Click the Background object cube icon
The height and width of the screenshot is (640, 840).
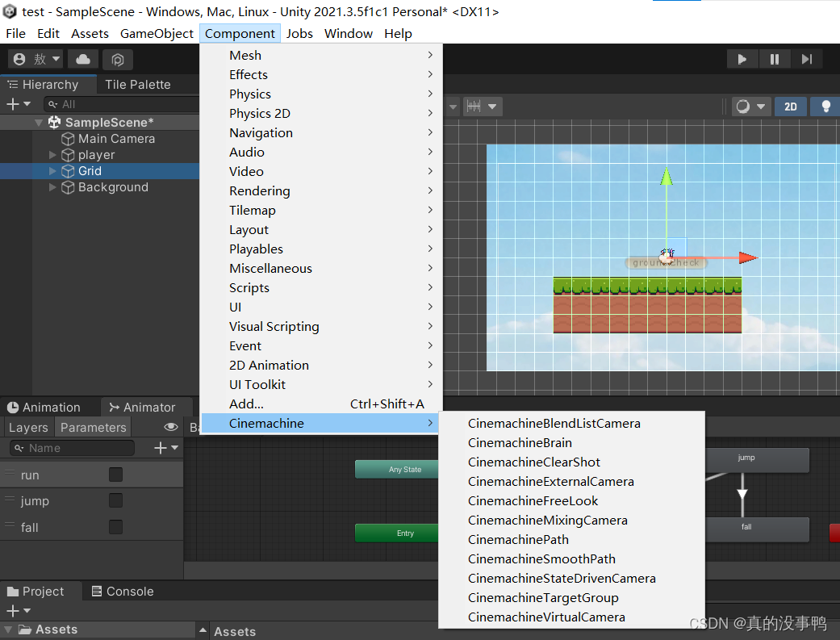[68, 187]
